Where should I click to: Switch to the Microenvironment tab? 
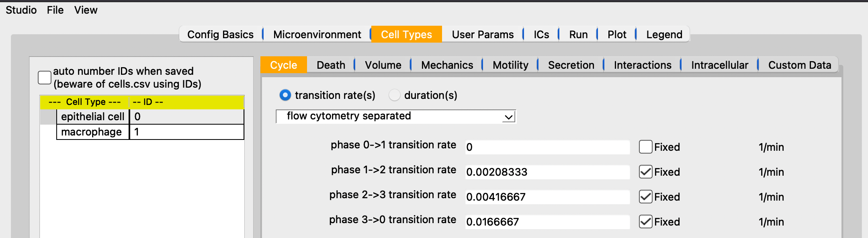coord(317,35)
